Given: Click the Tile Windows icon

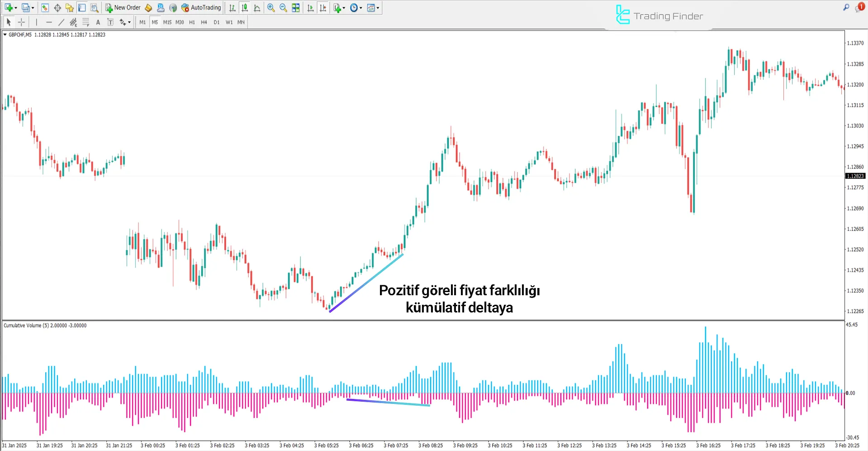Looking at the screenshot, I should (295, 8).
